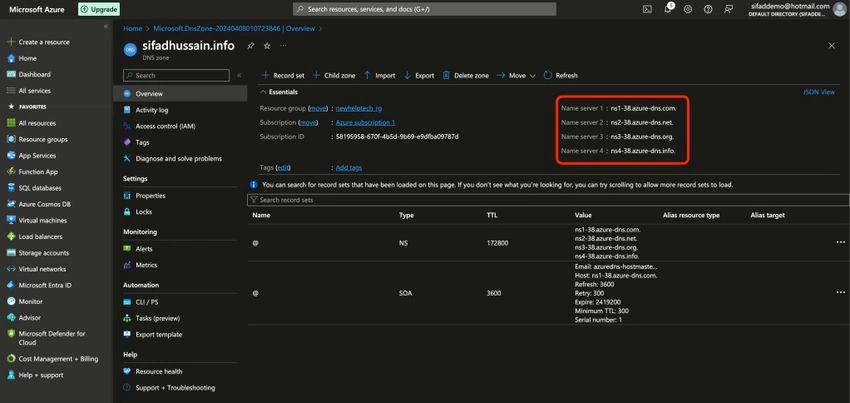Select Overview in resource menu
The width and height of the screenshot is (850, 403).
180,93
